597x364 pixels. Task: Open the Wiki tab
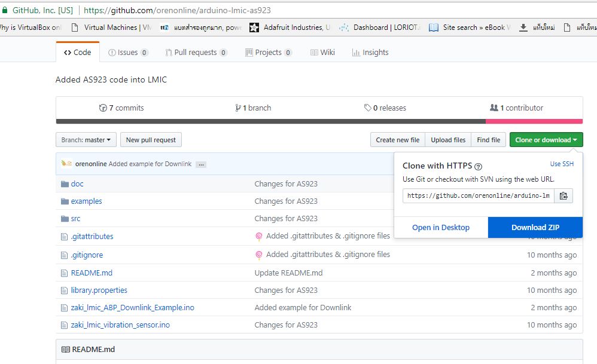pos(323,53)
